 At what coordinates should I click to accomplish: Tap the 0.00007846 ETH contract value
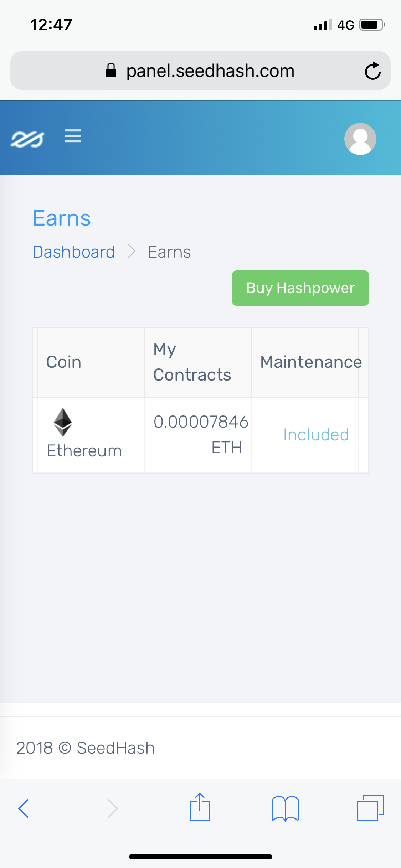click(x=201, y=435)
